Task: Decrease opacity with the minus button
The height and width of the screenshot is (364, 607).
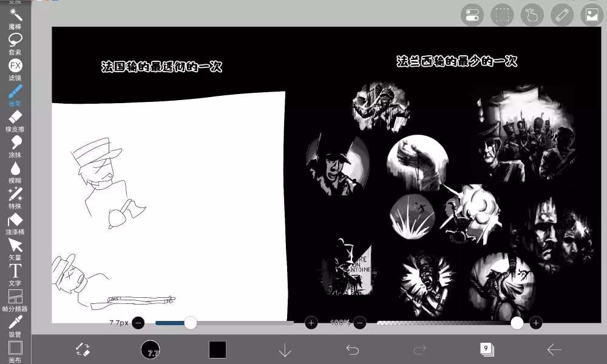Action: point(360,323)
